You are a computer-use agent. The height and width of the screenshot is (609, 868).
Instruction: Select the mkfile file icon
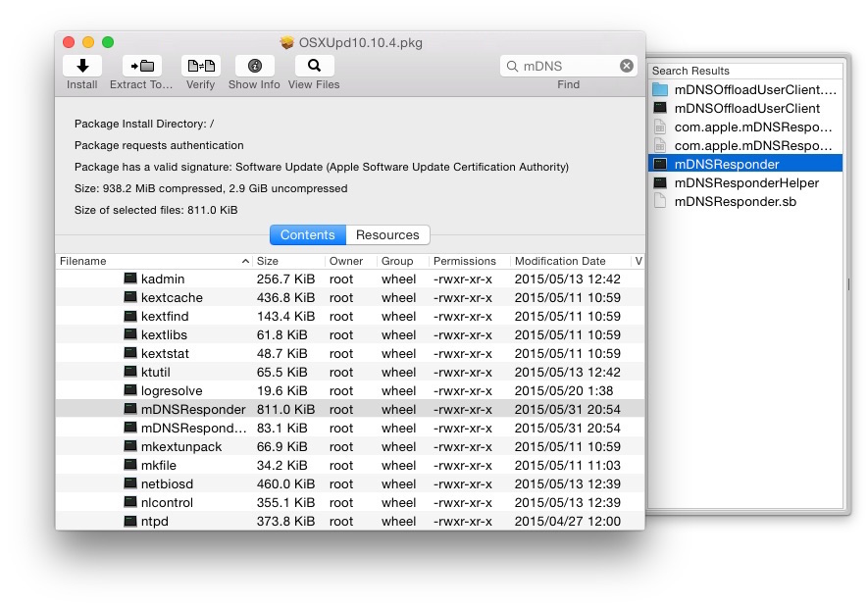click(130, 465)
